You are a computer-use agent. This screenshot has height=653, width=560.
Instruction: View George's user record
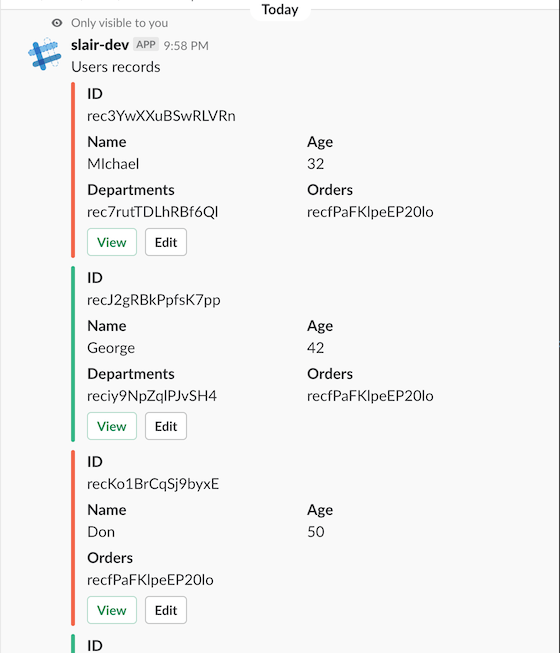click(x=112, y=426)
